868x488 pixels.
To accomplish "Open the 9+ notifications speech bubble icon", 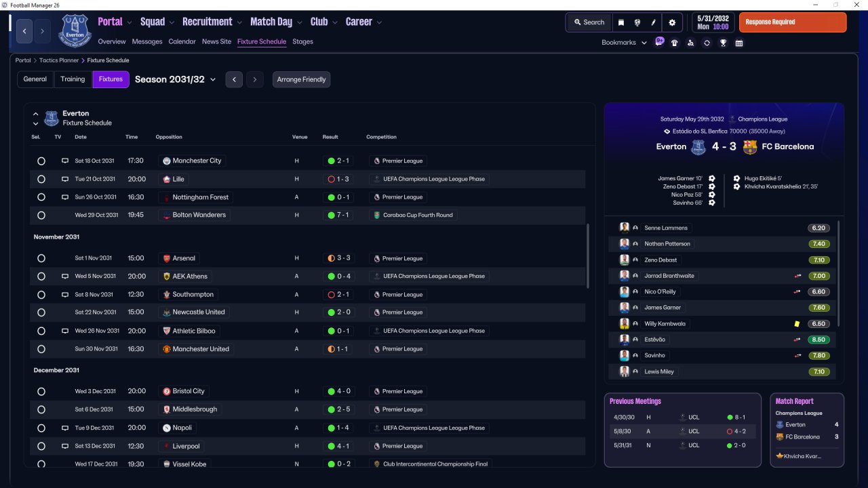I will click(659, 42).
